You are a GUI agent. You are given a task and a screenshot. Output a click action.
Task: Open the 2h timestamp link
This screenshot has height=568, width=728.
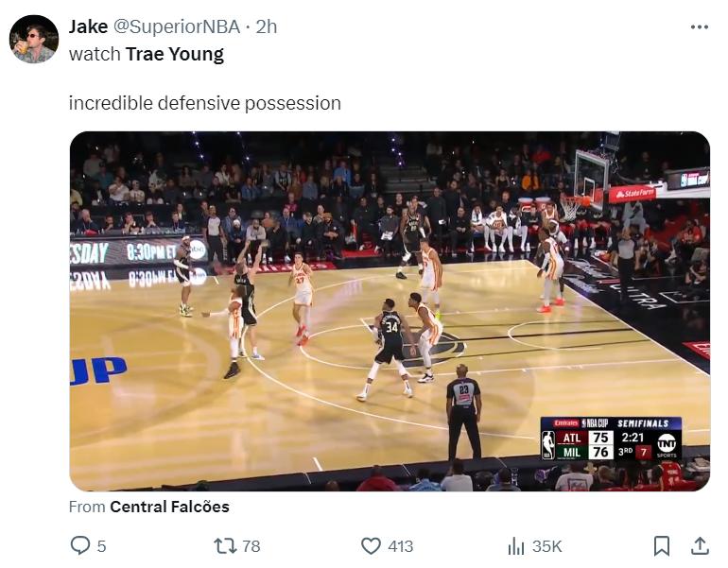click(x=267, y=26)
